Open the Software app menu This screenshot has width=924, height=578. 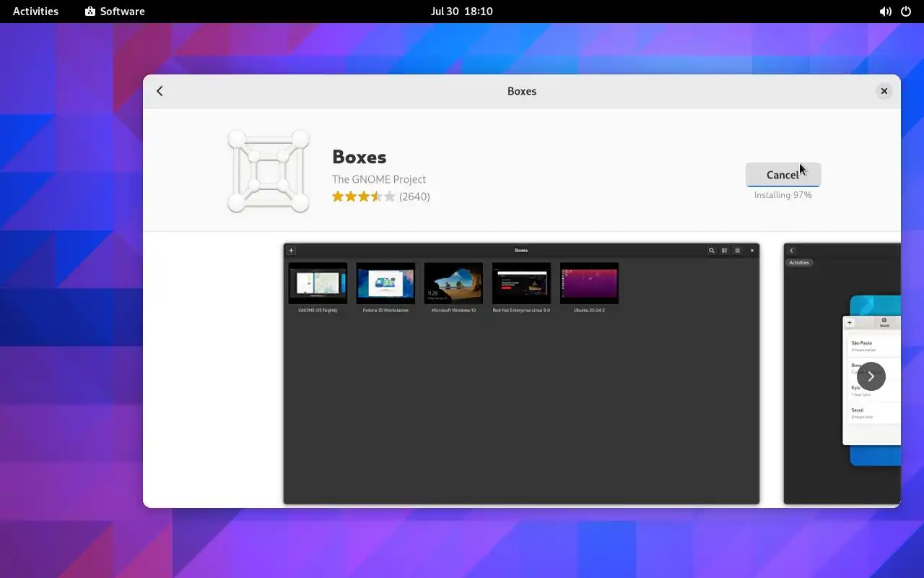click(x=115, y=12)
